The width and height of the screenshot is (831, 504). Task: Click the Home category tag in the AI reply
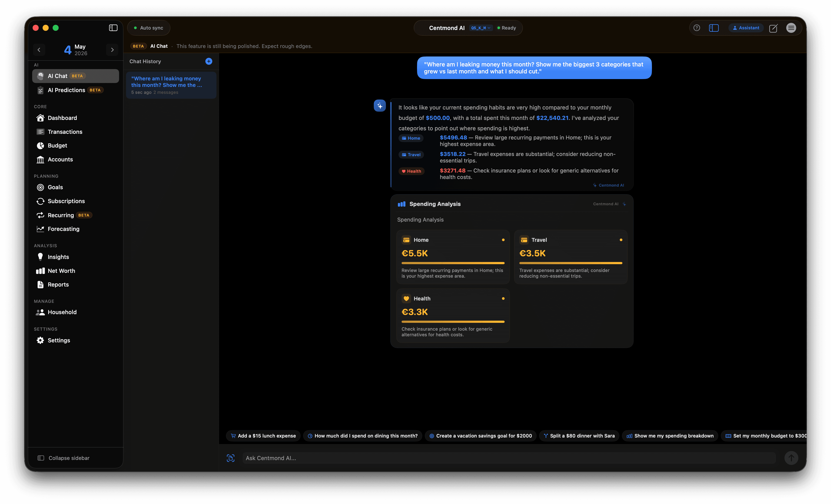pyautogui.click(x=411, y=138)
